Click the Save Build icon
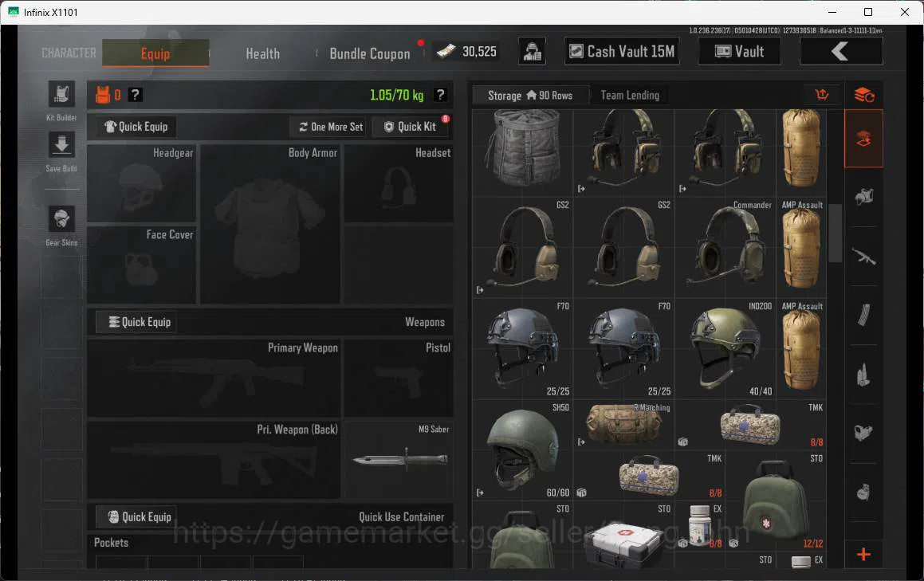Viewport: 924px width, 581px height. [61, 145]
